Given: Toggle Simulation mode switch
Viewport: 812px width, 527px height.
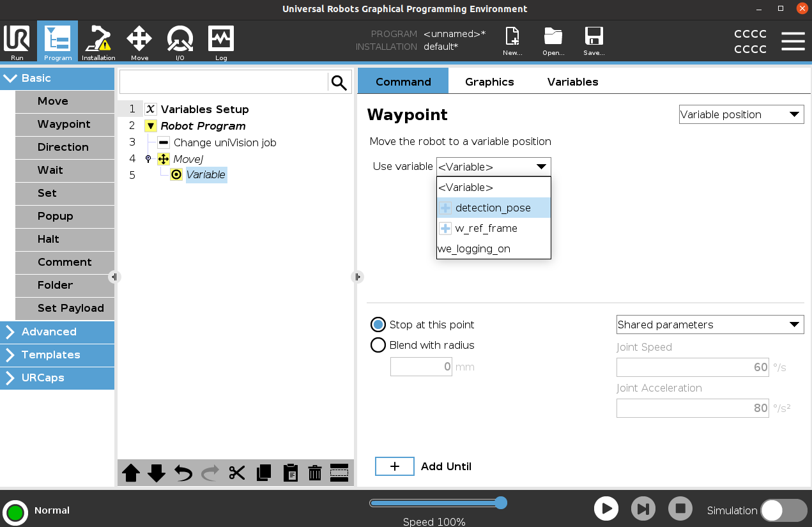Looking at the screenshot, I should click(x=784, y=510).
